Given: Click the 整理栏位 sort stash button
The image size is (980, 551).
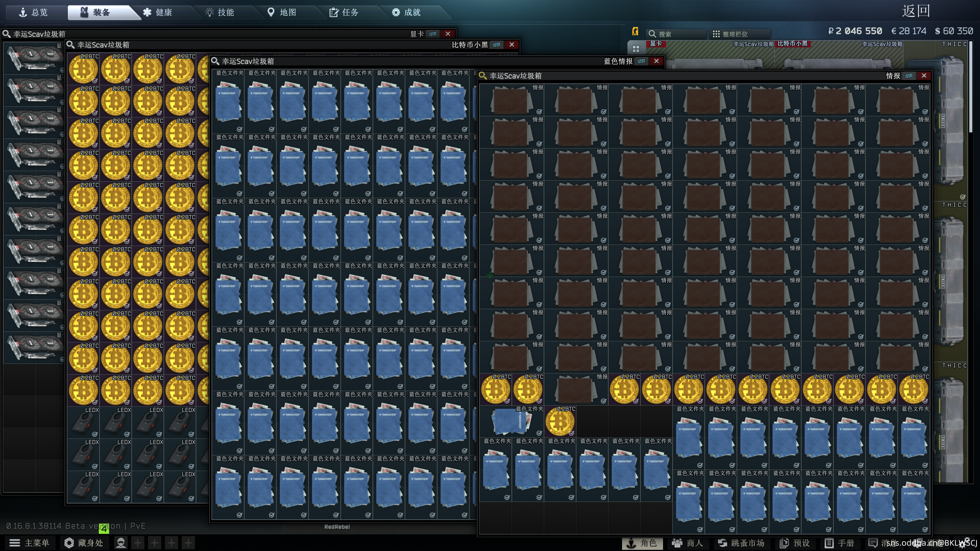Looking at the screenshot, I should coord(740,34).
